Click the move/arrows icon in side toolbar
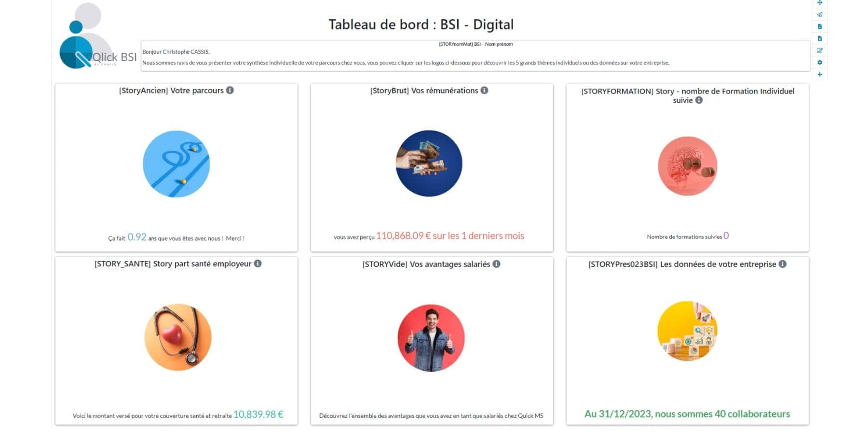This screenshot has width=868, height=436. coord(819,3)
